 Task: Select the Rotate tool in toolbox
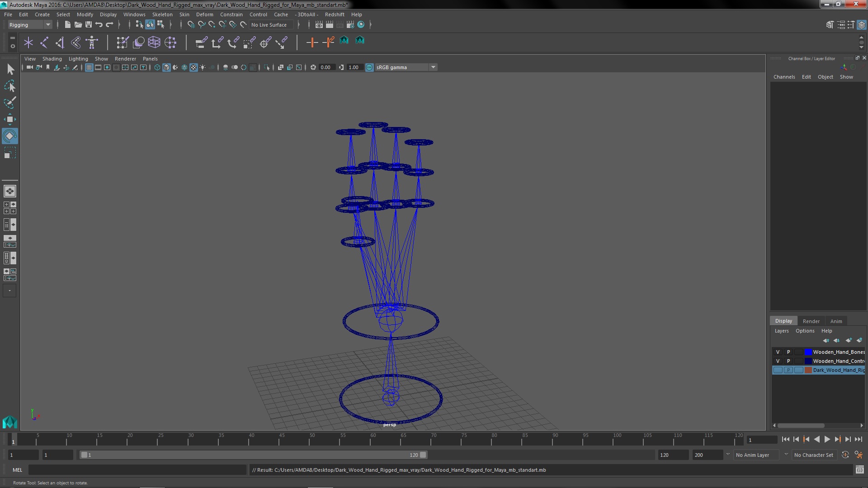click(9, 136)
